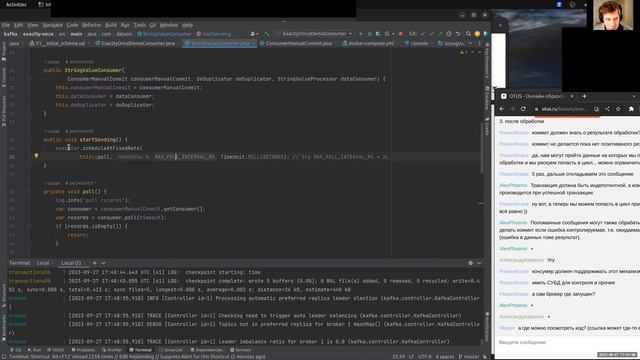The width and height of the screenshot is (640, 360).
Task: Bookmark the page with the star icon
Action: [618, 109]
